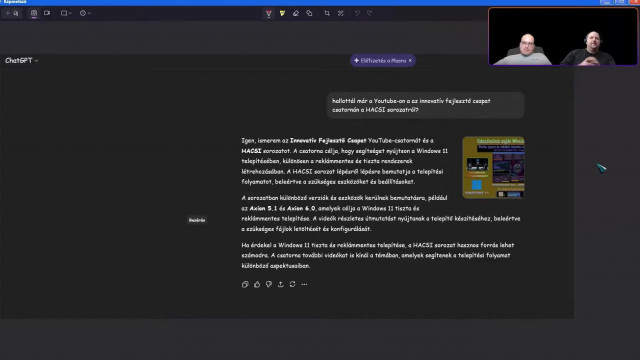The height and width of the screenshot is (360, 640).
Task: Open the snip delay timer dropdown
Action: (85, 13)
